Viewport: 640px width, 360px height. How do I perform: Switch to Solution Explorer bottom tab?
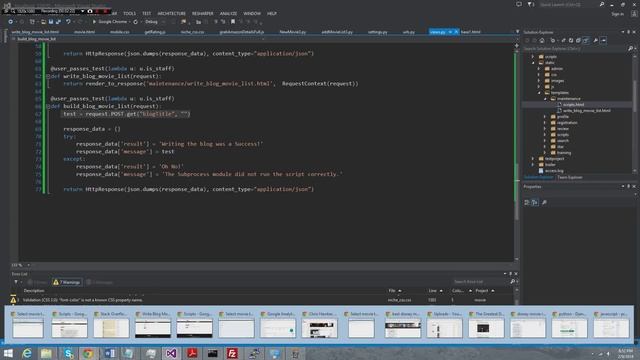coord(538,178)
